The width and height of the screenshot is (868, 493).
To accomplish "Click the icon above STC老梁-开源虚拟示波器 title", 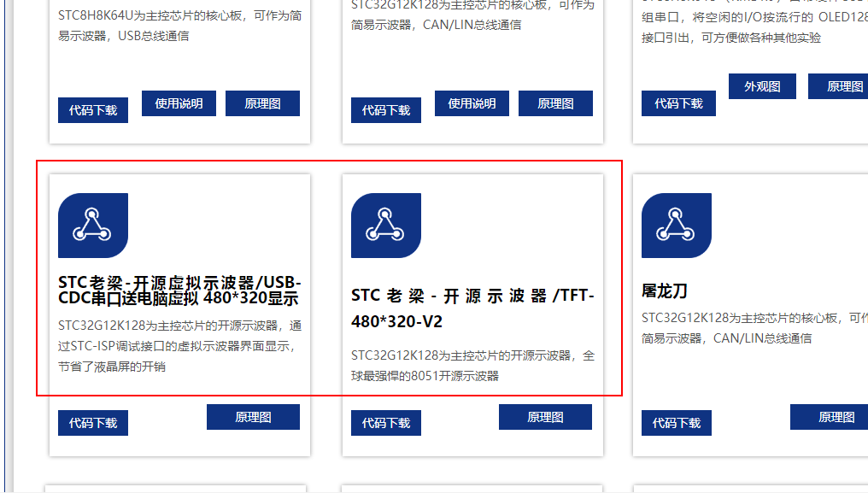I will pyautogui.click(x=93, y=226).
